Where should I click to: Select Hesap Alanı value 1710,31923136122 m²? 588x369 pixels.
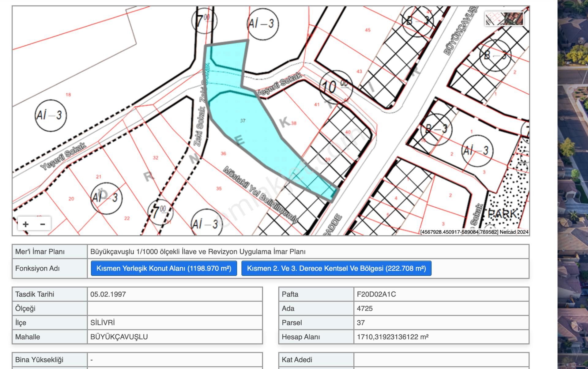point(393,337)
